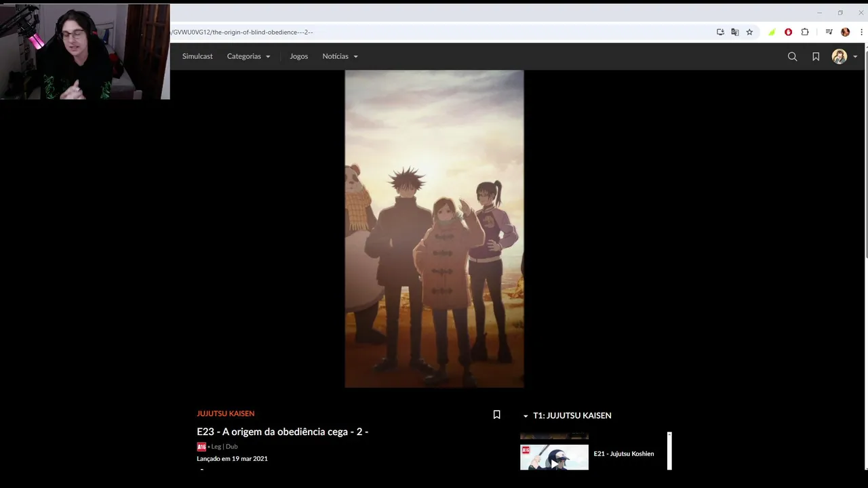The image size is (868, 488).
Task: Open the JUJUTSU KAISEN series link
Action: (225, 413)
